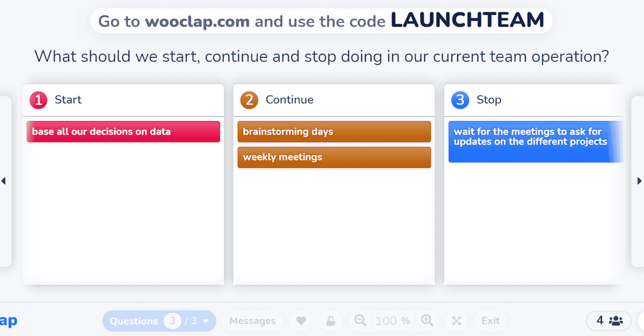
Task: Zoom out with the magnifier minus icon
Action: [361, 320]
